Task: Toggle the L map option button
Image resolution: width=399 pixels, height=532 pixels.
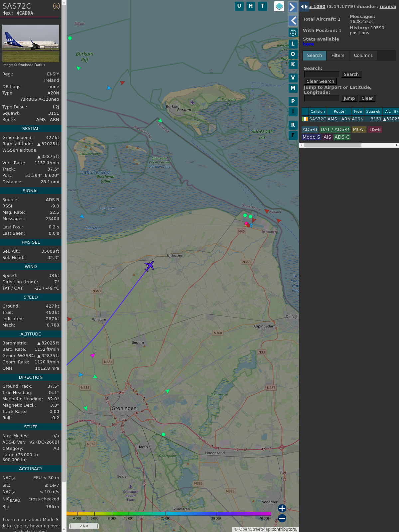Action: (293, 44)
